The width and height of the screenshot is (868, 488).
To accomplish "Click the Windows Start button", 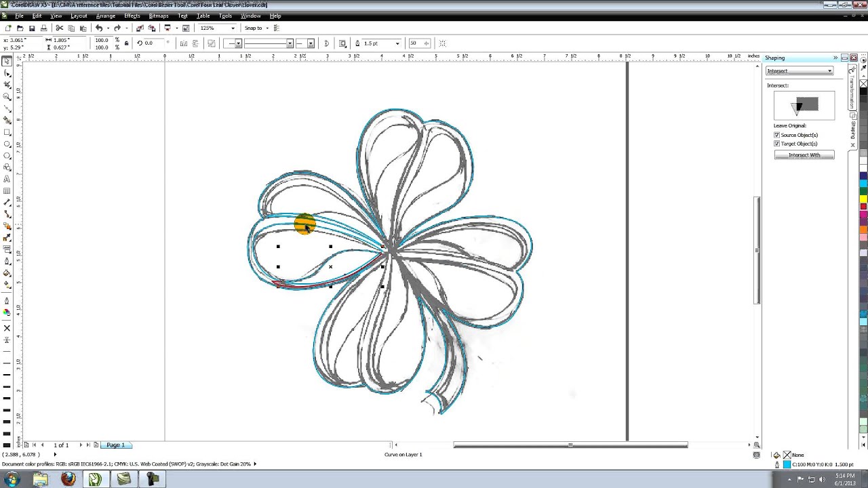I will tap(12, 479).
